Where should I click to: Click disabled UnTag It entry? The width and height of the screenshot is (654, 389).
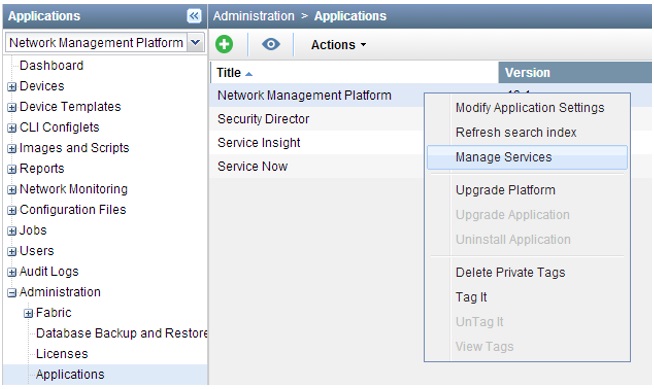[480, 322]
